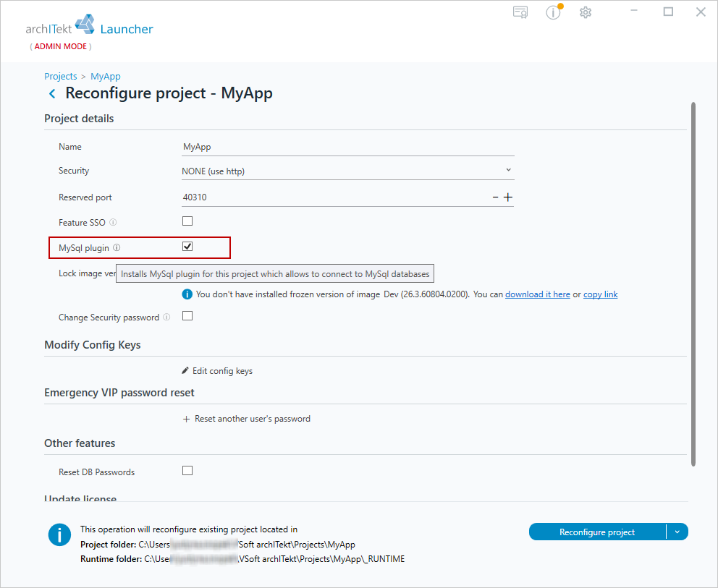Enable the Feature SSO checkbox
Viewport: 718px width, 588px height.
point(187,221)
